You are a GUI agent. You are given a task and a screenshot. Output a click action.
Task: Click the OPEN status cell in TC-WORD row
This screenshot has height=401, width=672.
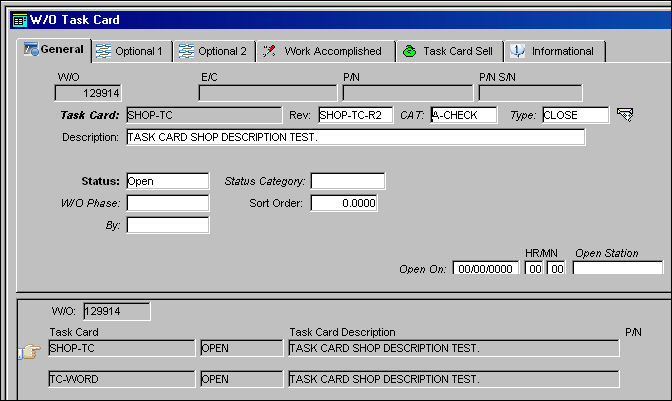pyautogui.click(x=242, y=379)
